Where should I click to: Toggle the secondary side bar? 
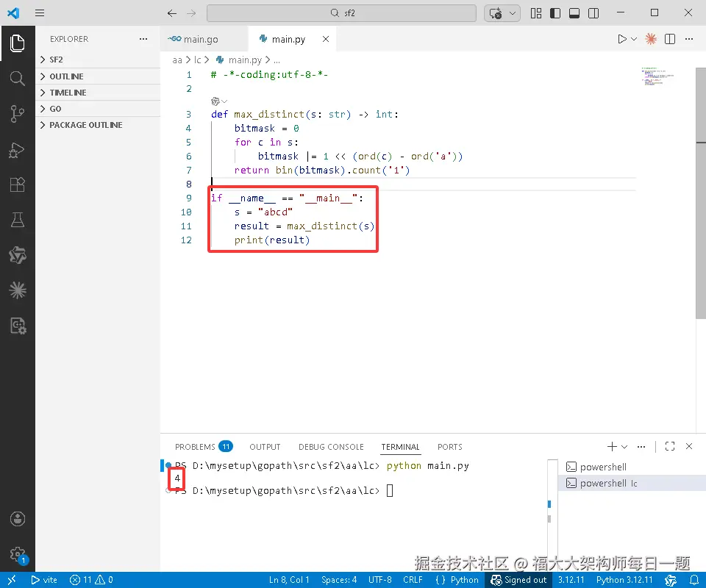point(593,13)
